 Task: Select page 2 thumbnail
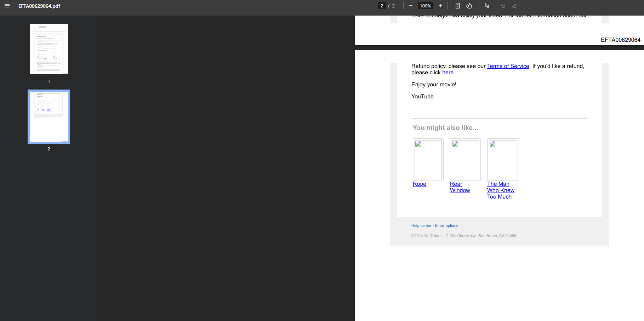[49, 117]
